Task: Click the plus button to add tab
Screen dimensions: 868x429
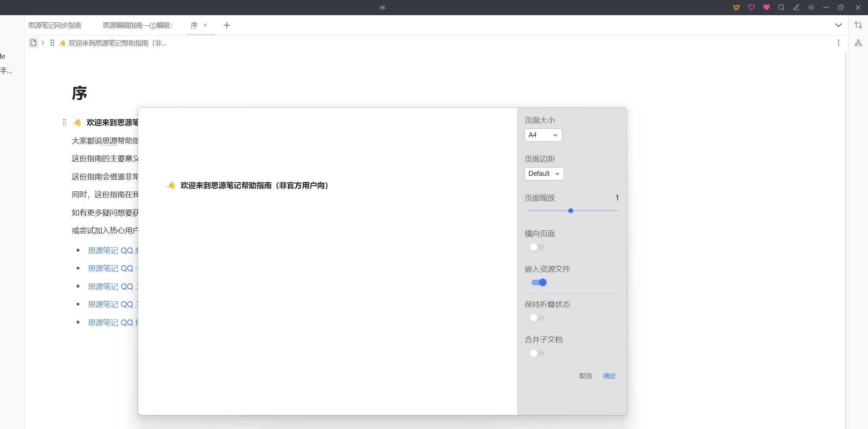Action: [226, 25]
